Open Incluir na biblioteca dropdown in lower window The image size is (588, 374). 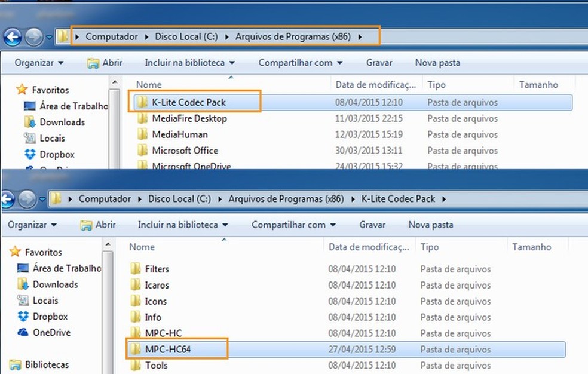click(x=183, y=225)
